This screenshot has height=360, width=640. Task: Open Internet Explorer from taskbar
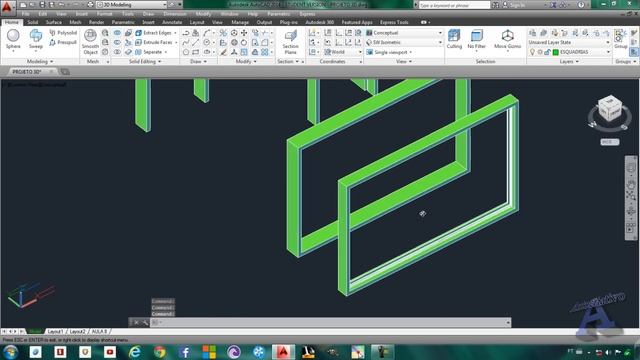coord(135,352)
